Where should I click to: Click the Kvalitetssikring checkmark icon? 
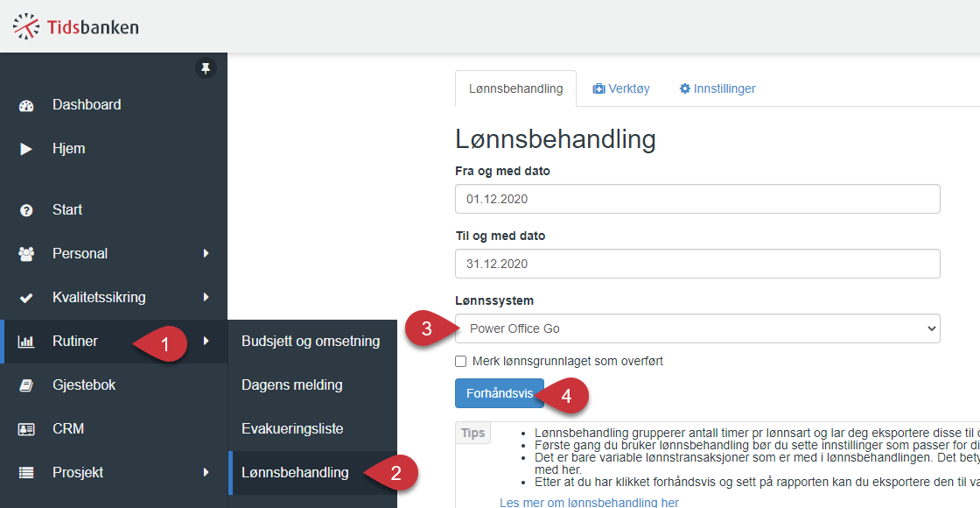[x=26, y=298]
